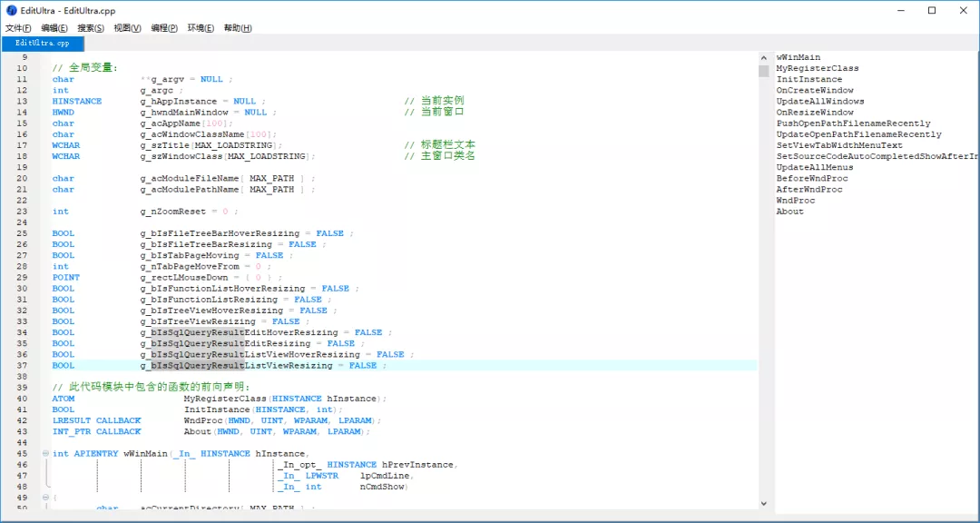980x523 pixels.
Task: Collapse the wWinMain fold marker at line 45
Action: (44, 453)
